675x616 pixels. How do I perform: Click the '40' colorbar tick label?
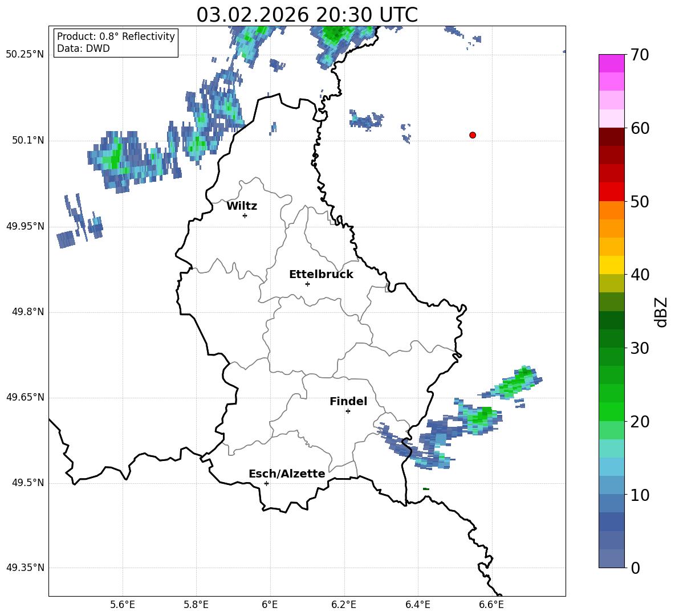pos(640,275)
